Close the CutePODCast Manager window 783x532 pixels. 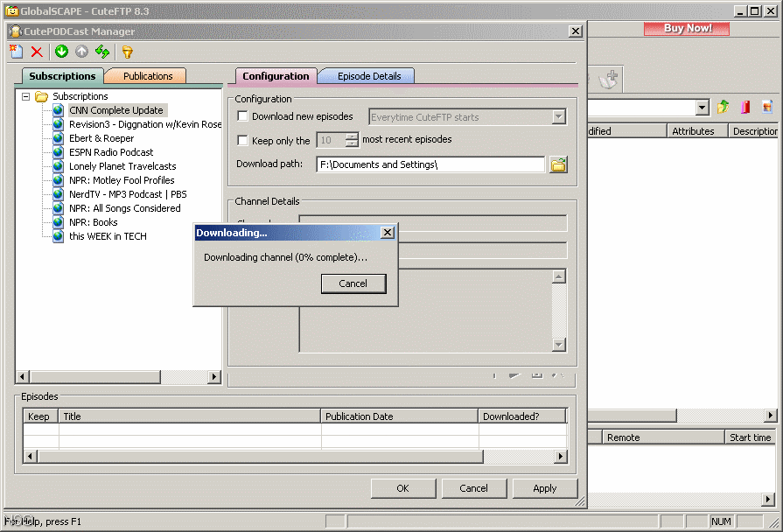coord(576,31)
